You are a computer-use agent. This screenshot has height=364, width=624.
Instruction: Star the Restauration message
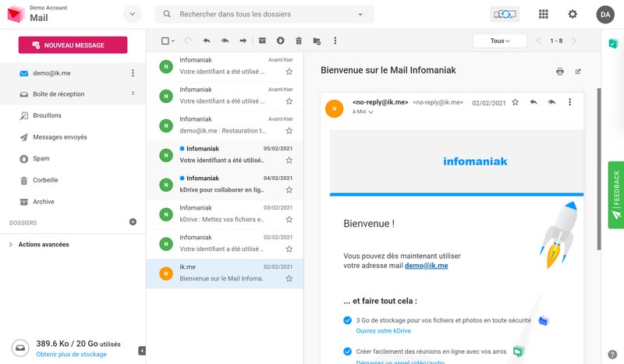pyautogui.click(x=289, y=130)
